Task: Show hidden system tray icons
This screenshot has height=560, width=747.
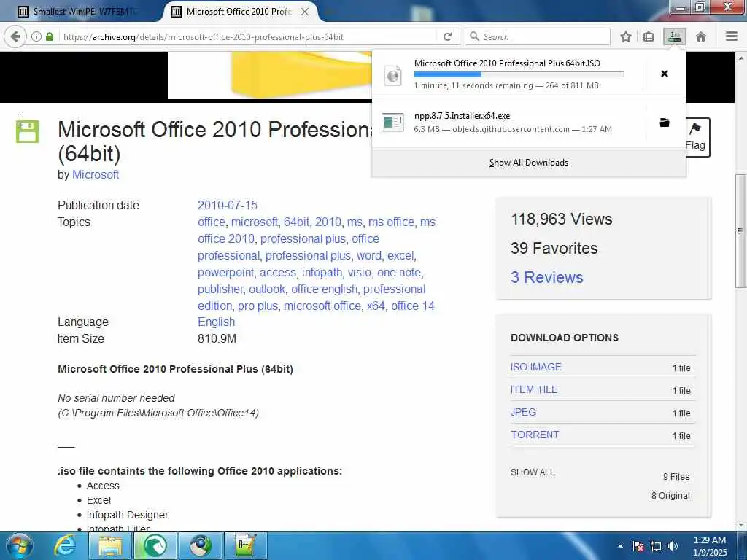Action: (x=620, y=546)
